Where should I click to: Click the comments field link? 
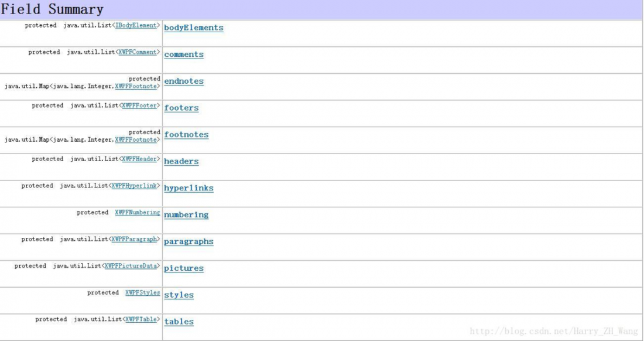(x=184, y=54)
